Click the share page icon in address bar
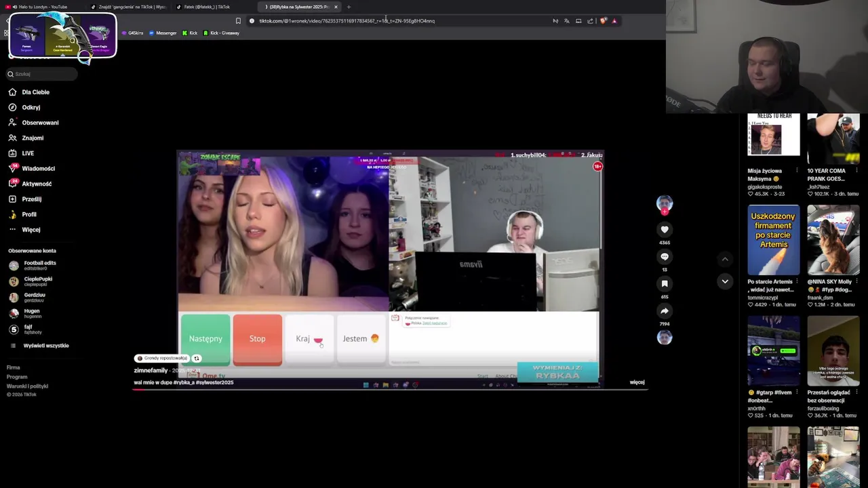 click(x=590, y=21)
